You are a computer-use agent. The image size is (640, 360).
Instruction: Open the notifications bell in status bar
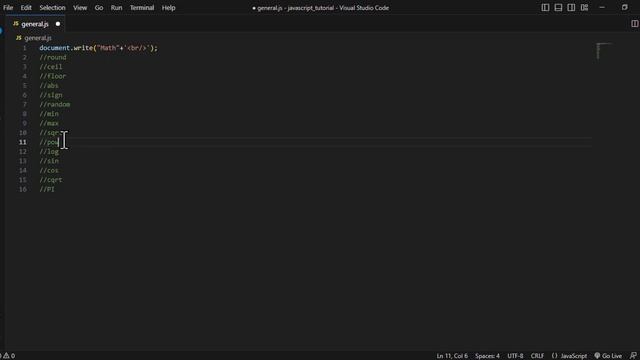click(x=633, y=356)
